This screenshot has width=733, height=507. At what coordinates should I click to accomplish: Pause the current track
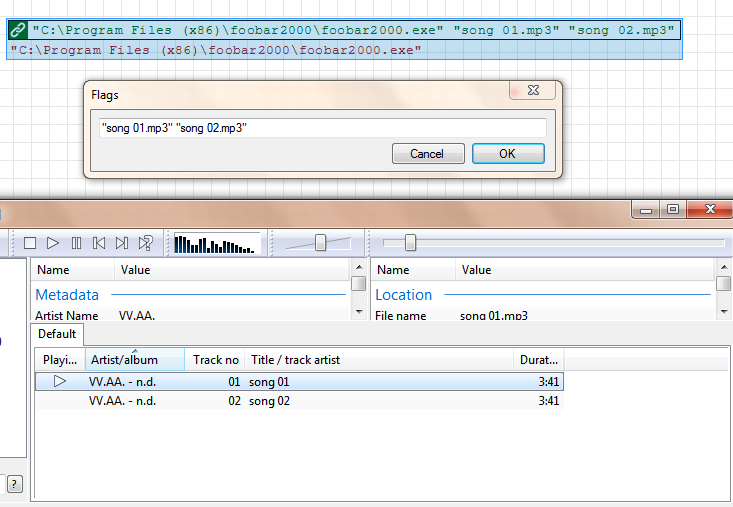(76, 243)
